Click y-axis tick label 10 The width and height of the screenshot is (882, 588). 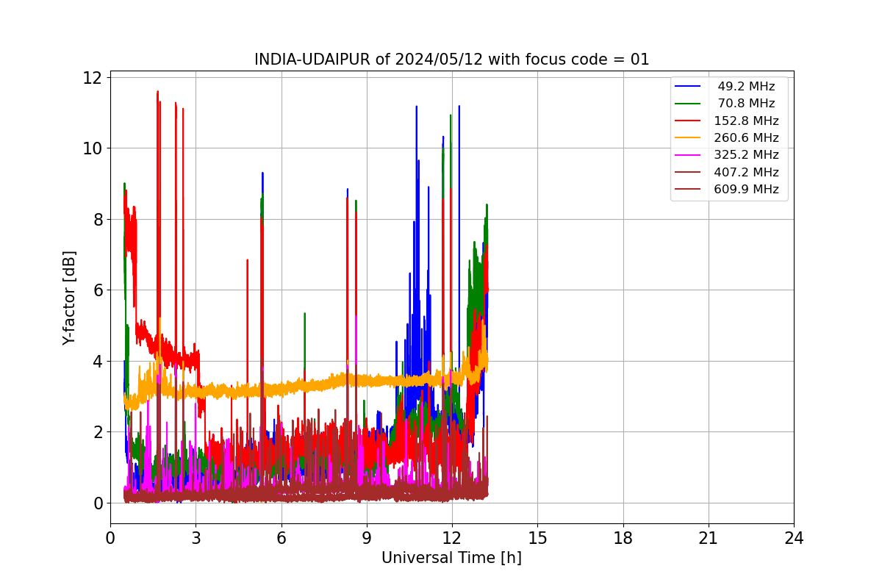tap(93, 148)
